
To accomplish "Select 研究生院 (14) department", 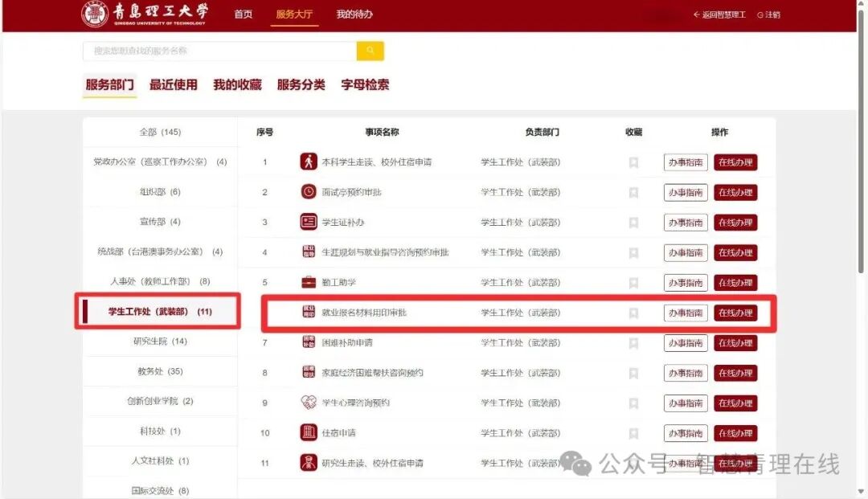I will pyautogui.click(x=160, y=342).
